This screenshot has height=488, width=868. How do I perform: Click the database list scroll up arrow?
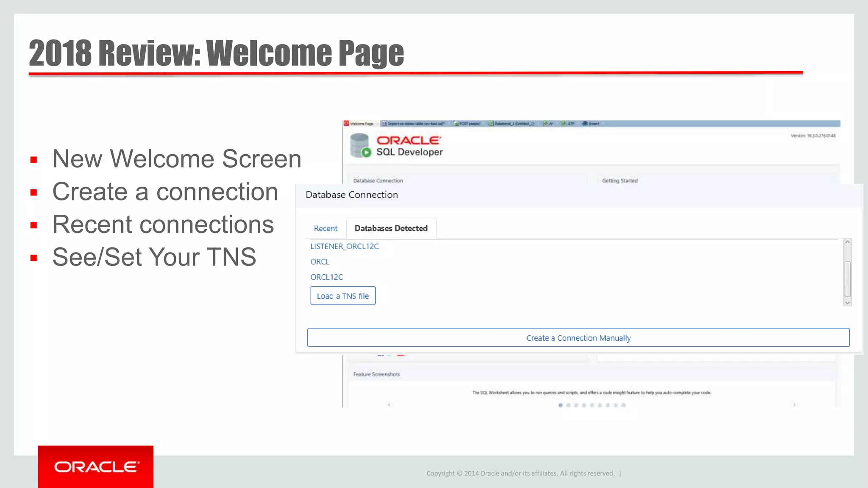(847, 242)
